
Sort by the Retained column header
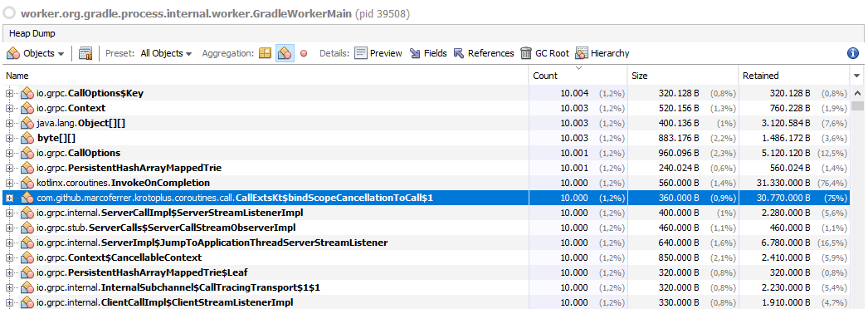pos(793,76)
